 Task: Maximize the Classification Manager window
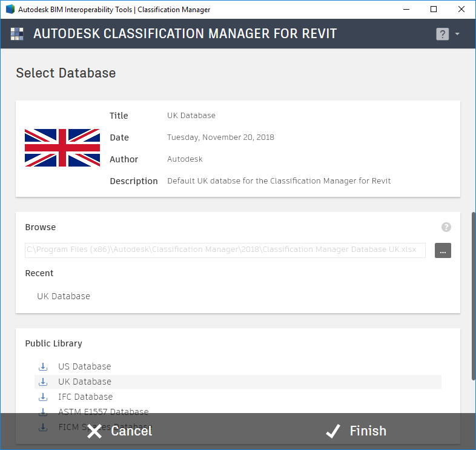434,10
